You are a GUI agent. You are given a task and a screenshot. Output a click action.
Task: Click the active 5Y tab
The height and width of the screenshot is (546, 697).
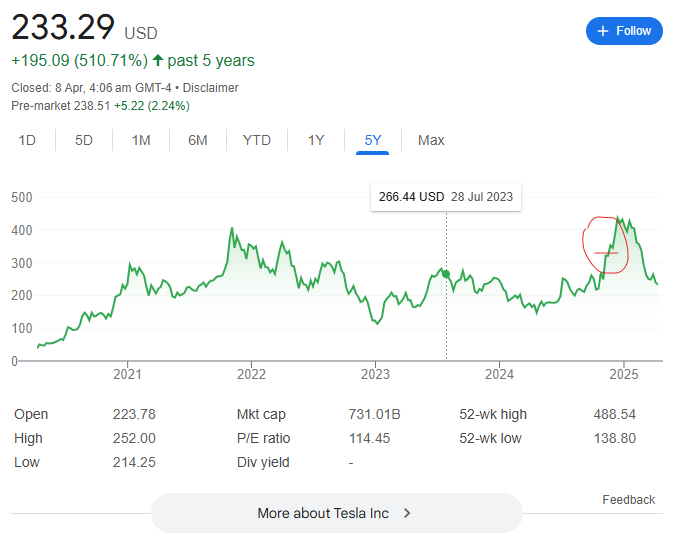pos(373,141)
